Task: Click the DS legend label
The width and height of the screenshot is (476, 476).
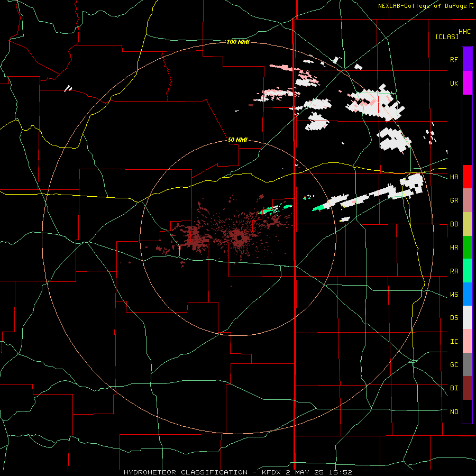Action: (x=454, y=318)
